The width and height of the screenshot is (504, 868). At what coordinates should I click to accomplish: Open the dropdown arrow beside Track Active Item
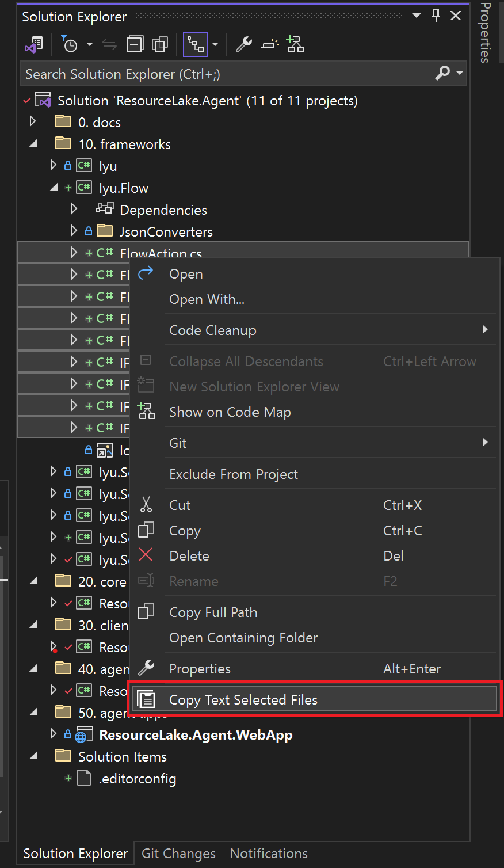pos(215,44)
